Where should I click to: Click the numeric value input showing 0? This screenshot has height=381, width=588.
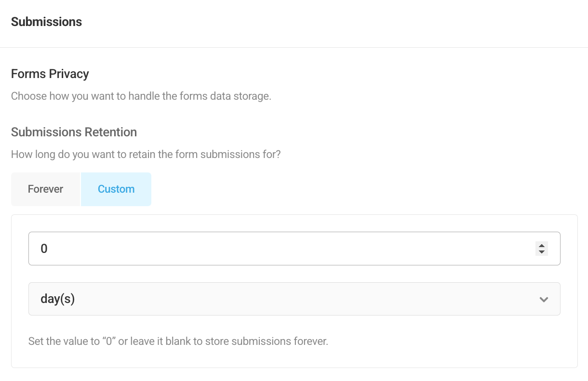(241, 248)
